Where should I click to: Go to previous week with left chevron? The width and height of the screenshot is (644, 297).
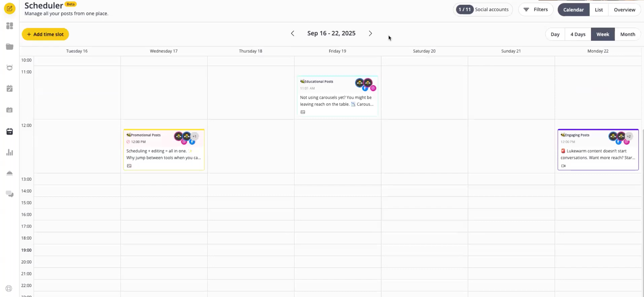point(292,33)
